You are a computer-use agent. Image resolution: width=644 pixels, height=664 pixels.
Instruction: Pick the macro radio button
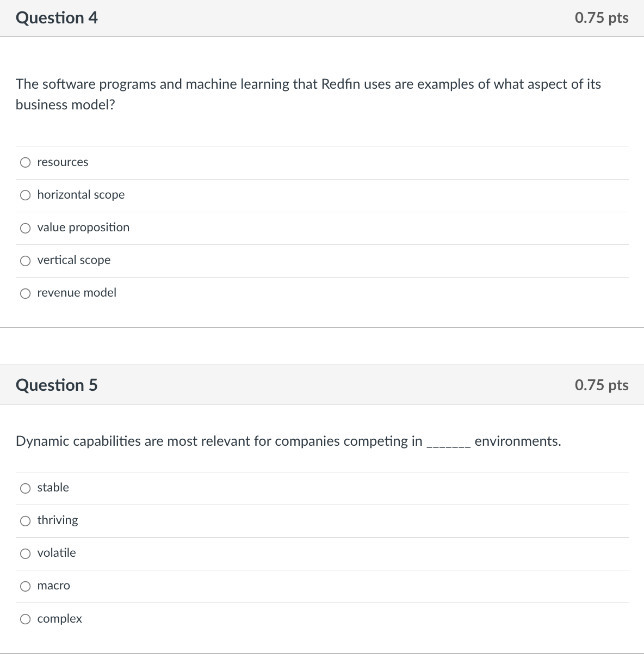pos(25,586)
